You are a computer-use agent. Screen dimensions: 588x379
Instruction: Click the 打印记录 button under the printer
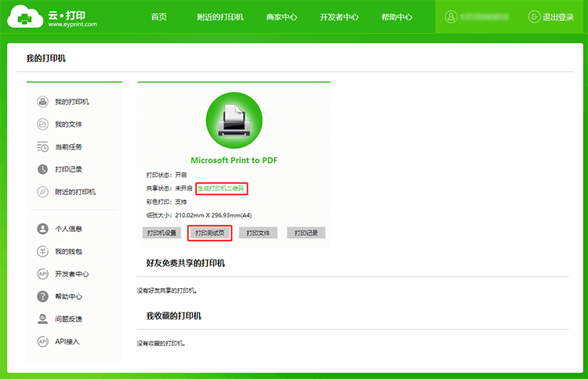pos(306,233)
